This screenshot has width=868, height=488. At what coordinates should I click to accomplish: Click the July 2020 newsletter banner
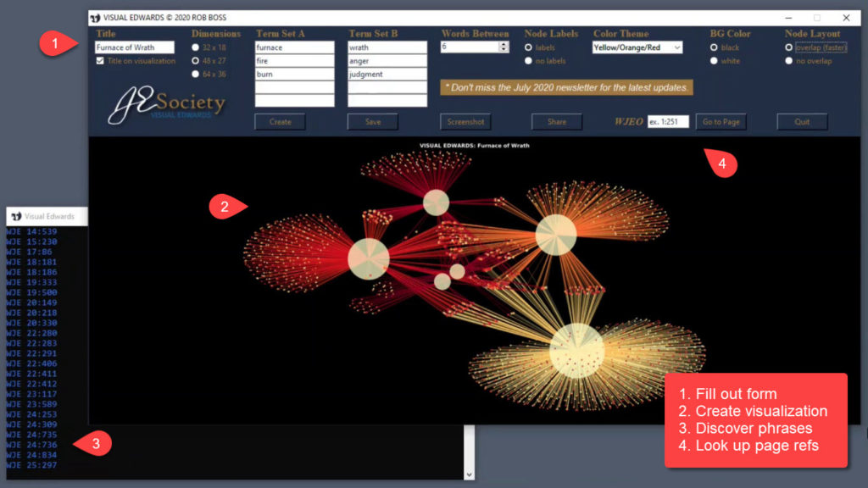tap(566, 87)
